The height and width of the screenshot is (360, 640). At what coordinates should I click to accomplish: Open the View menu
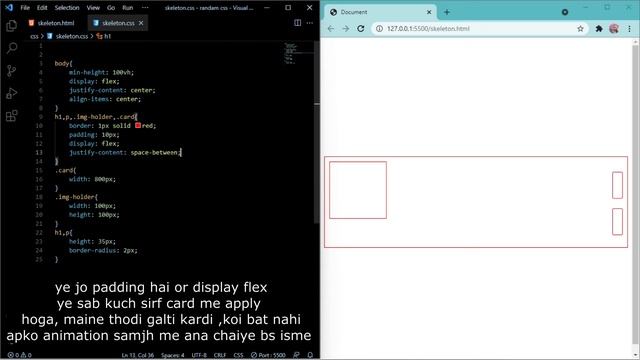93,7
